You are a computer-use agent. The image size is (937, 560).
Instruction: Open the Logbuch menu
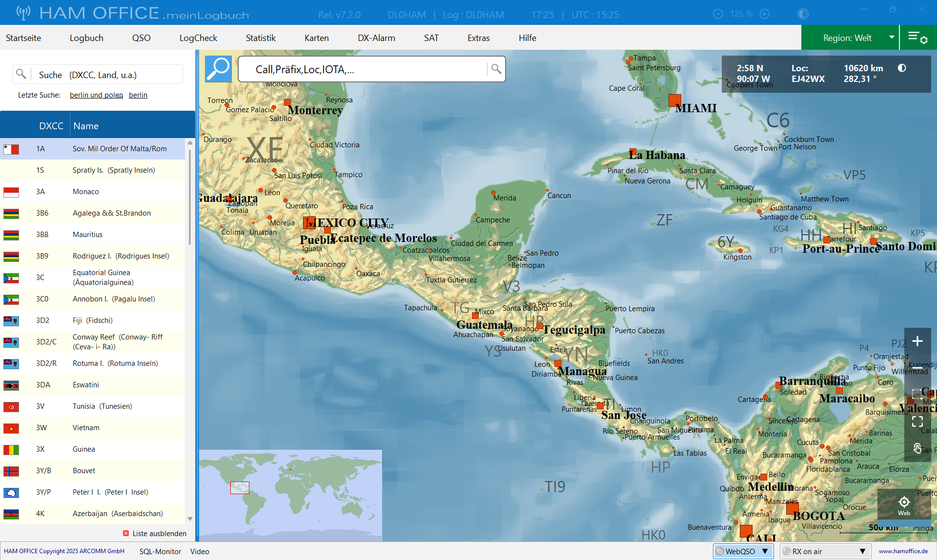click(86, 38)
